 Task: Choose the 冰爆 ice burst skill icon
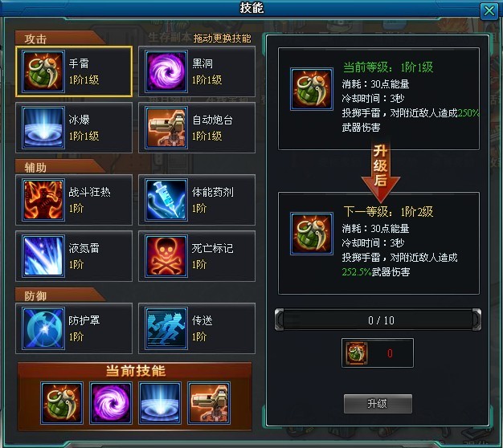(43, 128)
